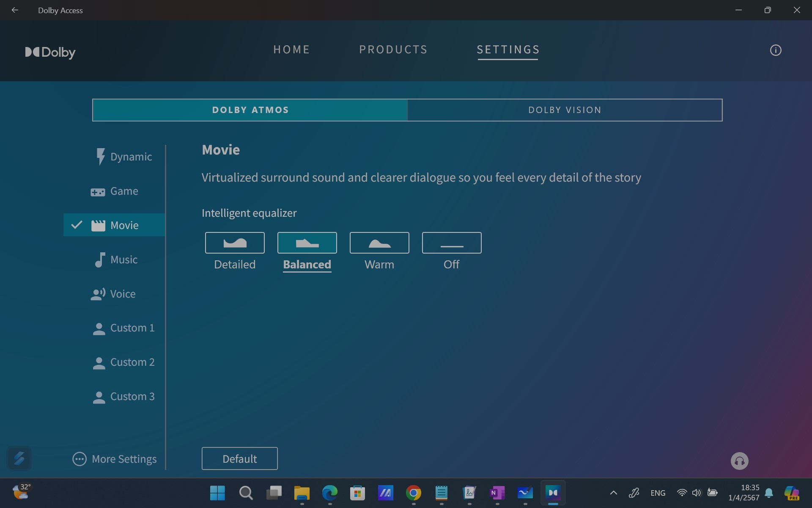Go back using the arrow button

(15, 10)
